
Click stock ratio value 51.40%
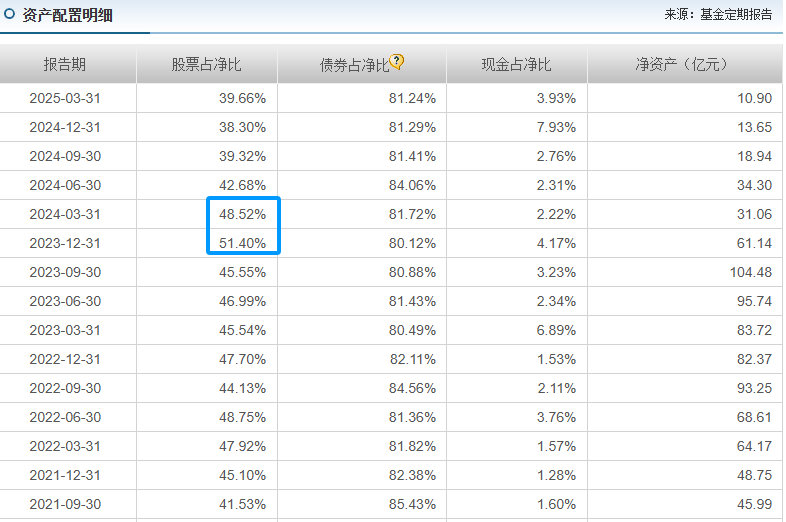[242, 244]
